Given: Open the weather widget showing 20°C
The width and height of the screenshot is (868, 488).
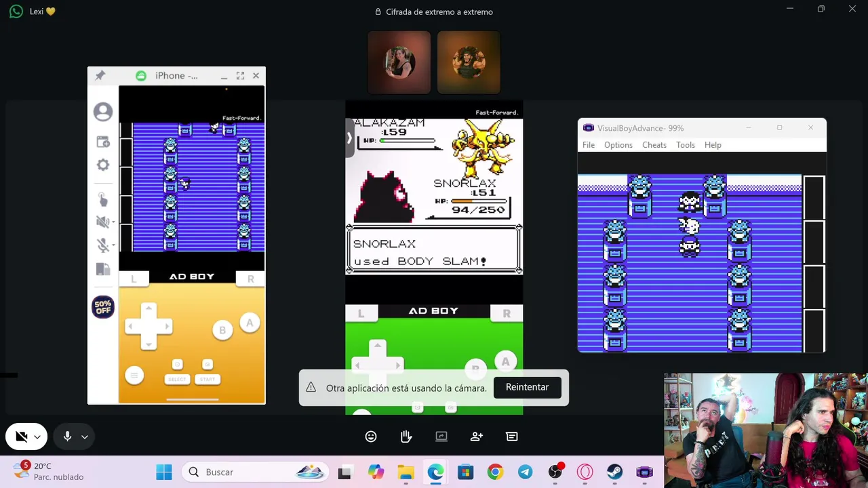Looking at the screenshot, I should 47,472.
